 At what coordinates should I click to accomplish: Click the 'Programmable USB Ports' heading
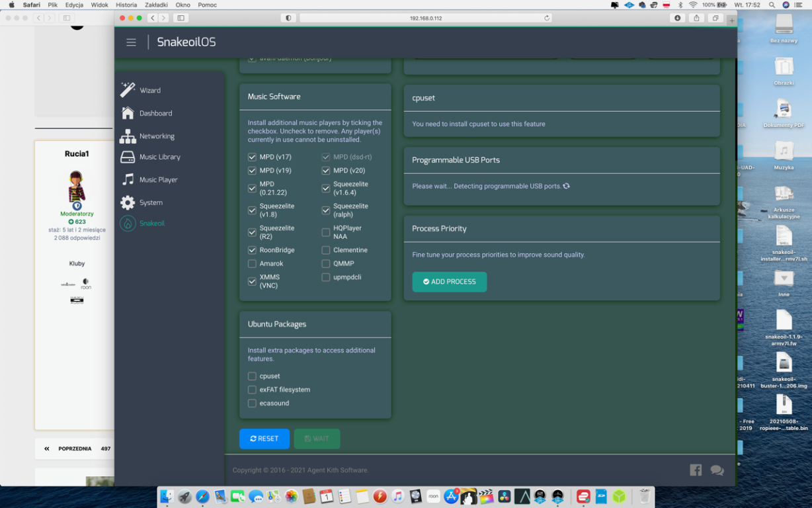point(456,160)
